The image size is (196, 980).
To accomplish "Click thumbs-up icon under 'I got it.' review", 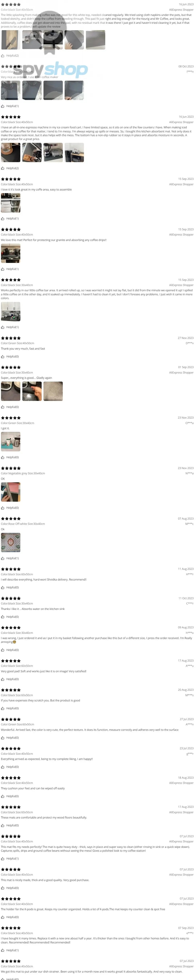I will point(3,457).
